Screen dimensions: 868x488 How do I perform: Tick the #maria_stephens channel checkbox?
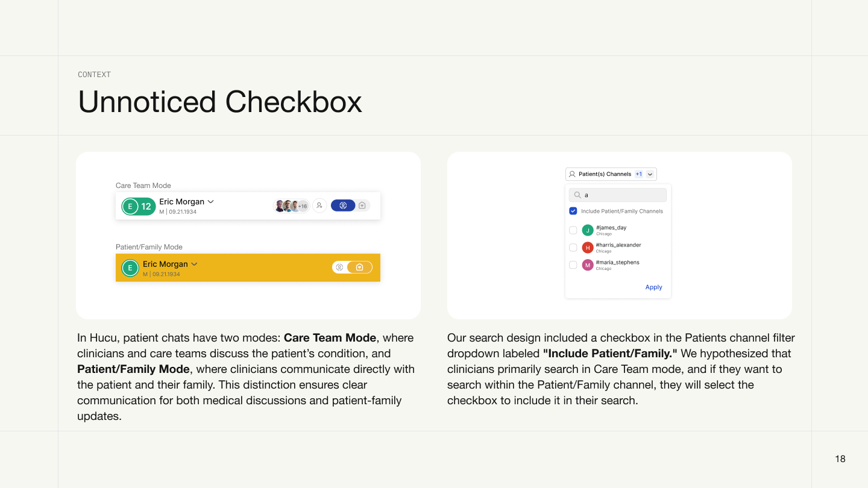573,265
